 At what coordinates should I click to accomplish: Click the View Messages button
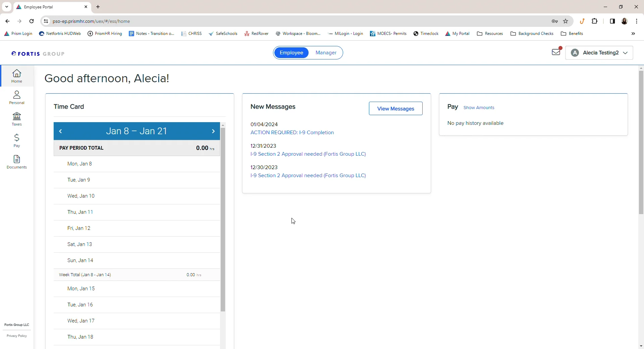pos(395,108)
